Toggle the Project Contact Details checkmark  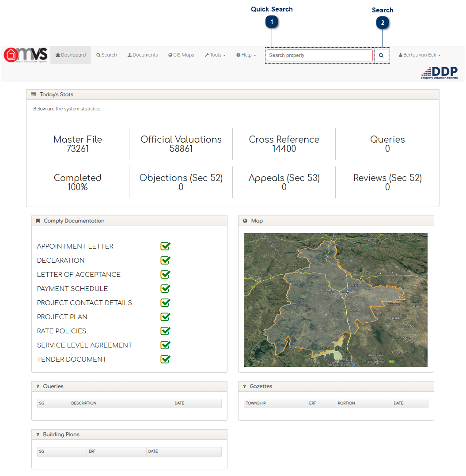click(166, 302)
